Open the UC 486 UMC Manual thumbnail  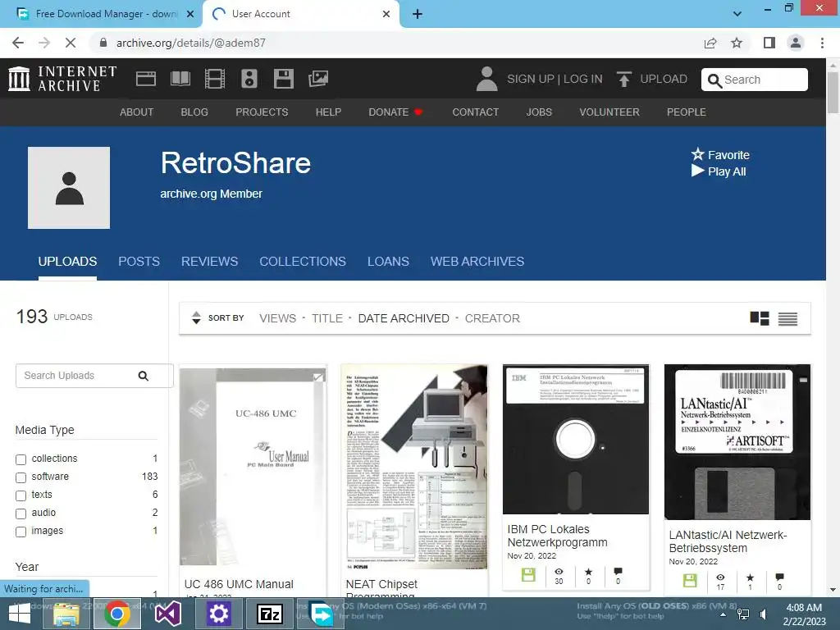[253, 466]
